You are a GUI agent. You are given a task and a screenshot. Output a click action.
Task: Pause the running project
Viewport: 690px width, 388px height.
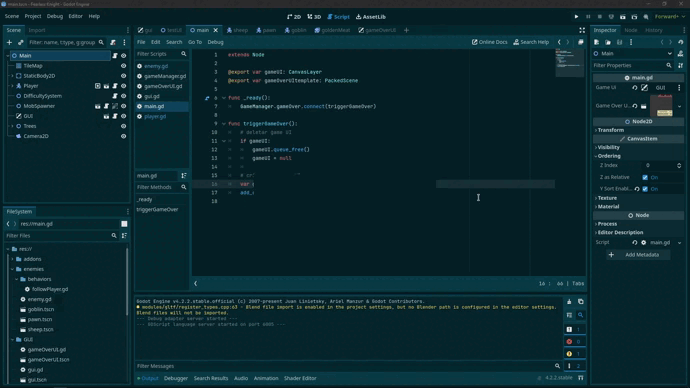click(x=588, y=17)
